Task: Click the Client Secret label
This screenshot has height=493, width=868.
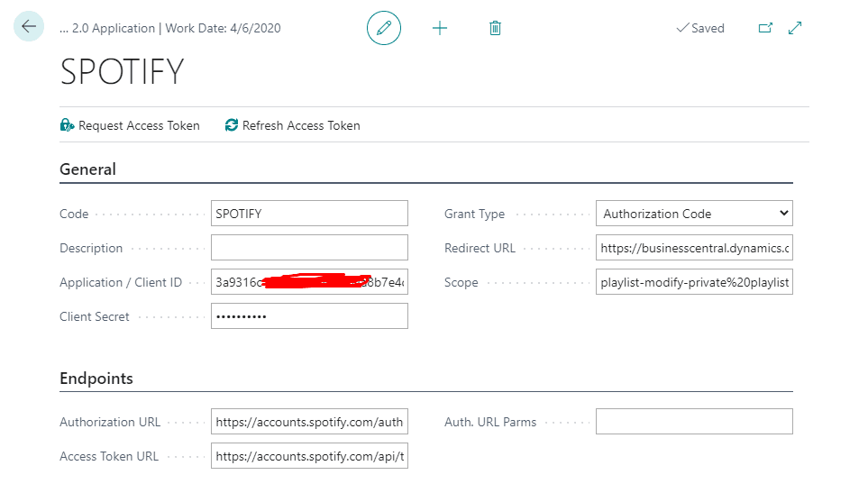Action: coord(95,316)
